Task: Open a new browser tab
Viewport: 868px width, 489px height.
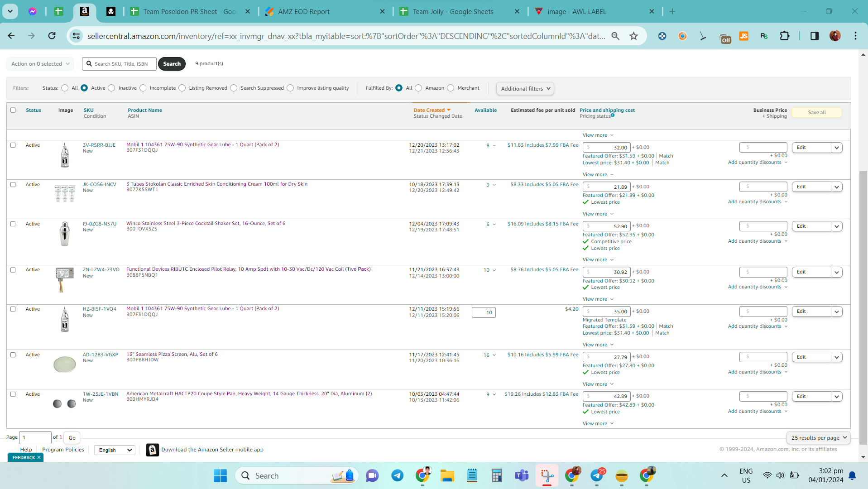Action: 672,11
